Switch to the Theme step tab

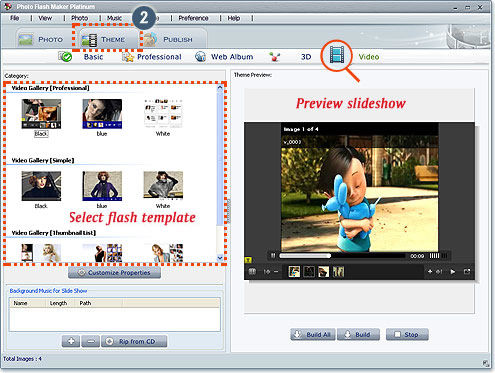(x=107, y=39)
